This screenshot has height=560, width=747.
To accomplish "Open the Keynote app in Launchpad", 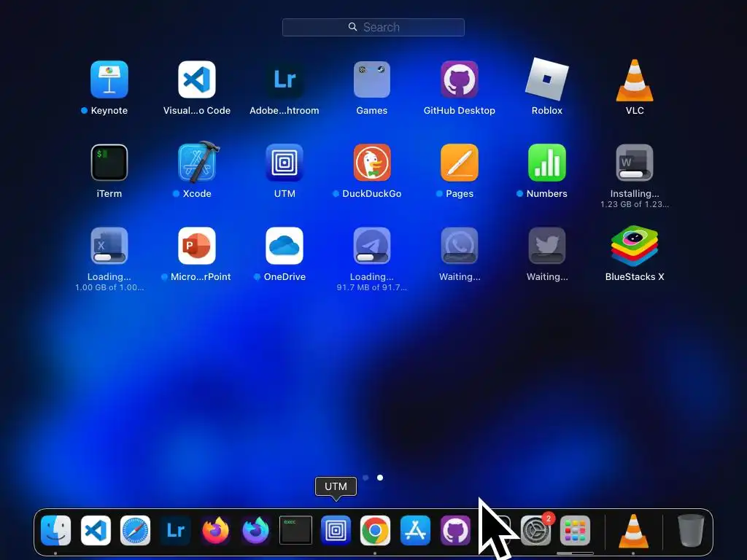I will tap(109, 79).
